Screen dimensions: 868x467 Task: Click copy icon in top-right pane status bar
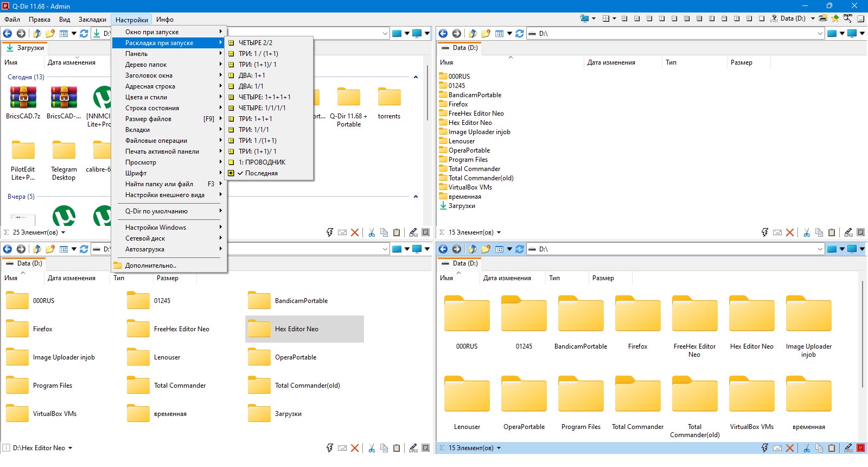(x=819, y=232)
